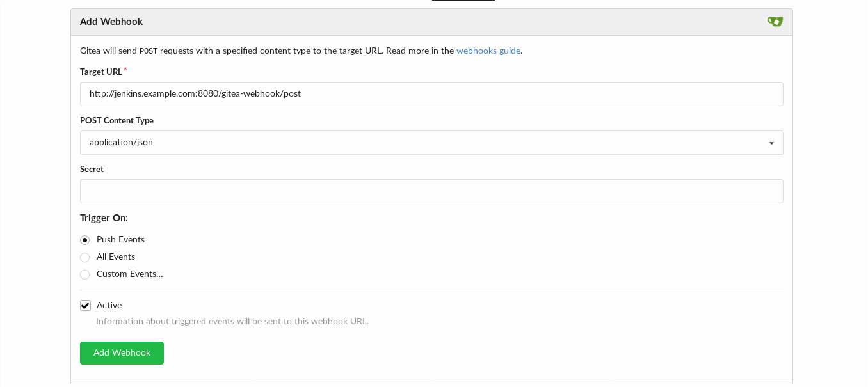Click the Gitea logo icon in header
The width and height of the screenshot is (868, 387).
tap(775, 22)
